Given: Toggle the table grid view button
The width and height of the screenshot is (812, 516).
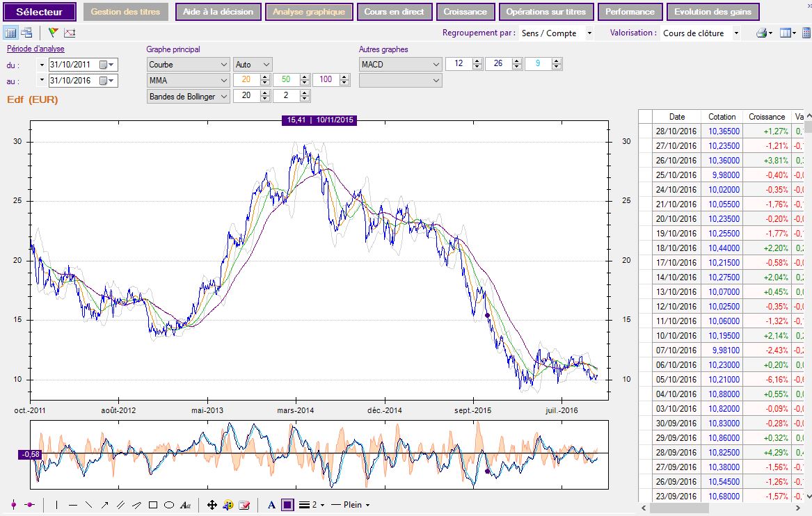Looking at the screenshot, I should [x=10, y=33].
